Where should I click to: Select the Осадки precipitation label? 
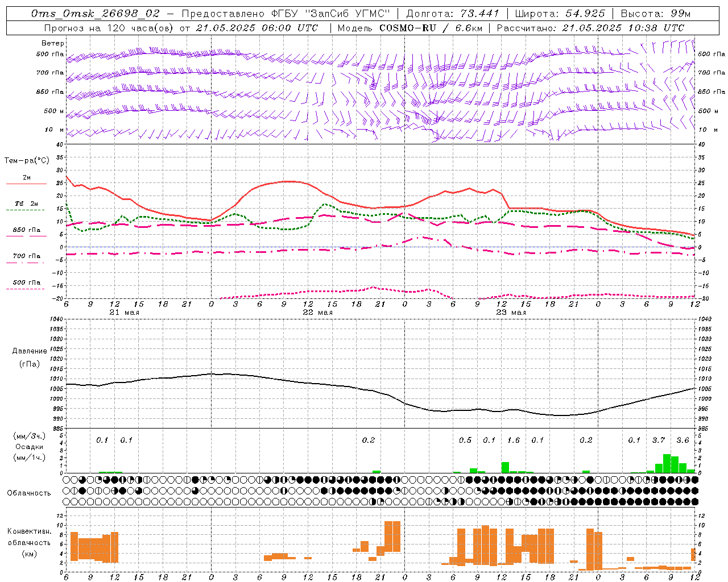[x=30, y=447]
